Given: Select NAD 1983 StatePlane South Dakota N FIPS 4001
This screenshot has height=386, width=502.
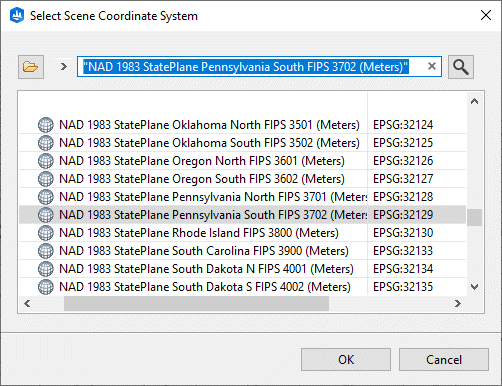Looking at the screenshot, I should (206, 269).
